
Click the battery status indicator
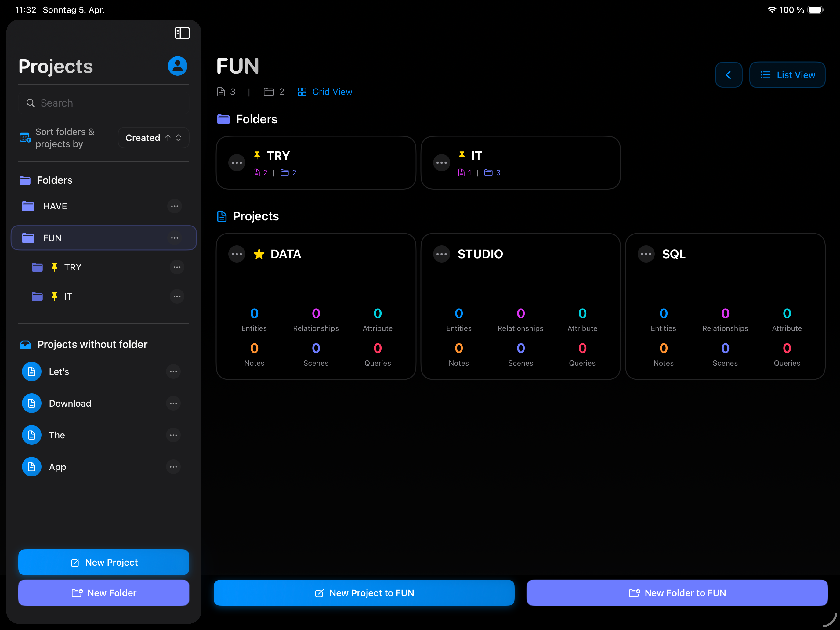pos(815,10)
